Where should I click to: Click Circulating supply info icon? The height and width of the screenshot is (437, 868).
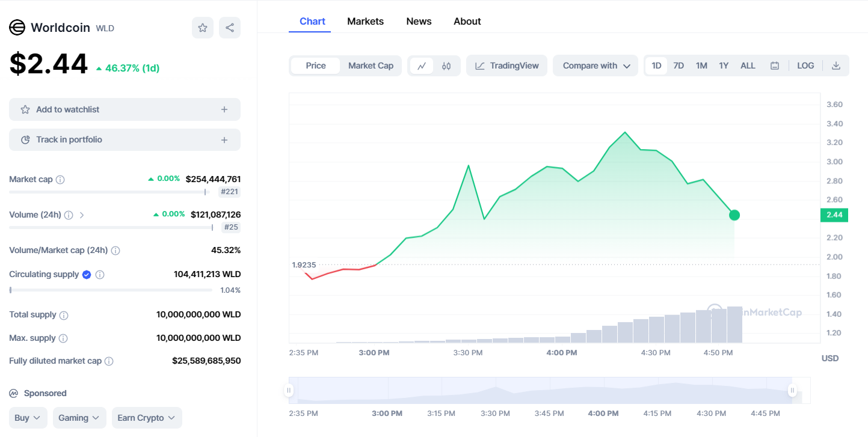[x=100, y=275]
